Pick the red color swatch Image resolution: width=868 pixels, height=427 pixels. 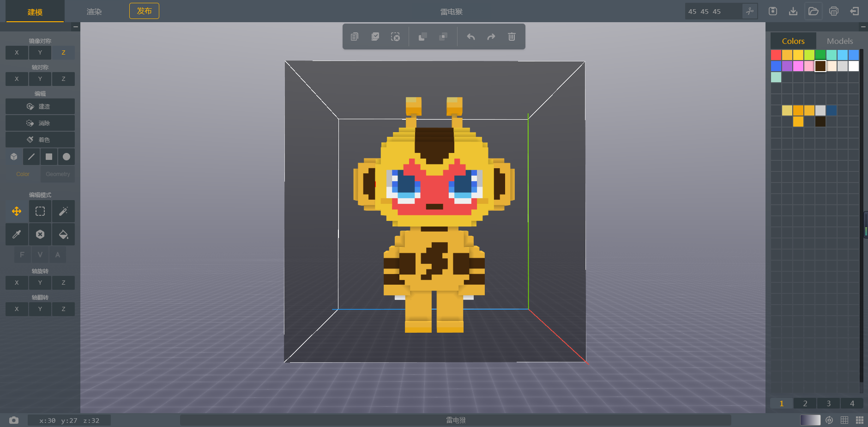tap(776, 55)
